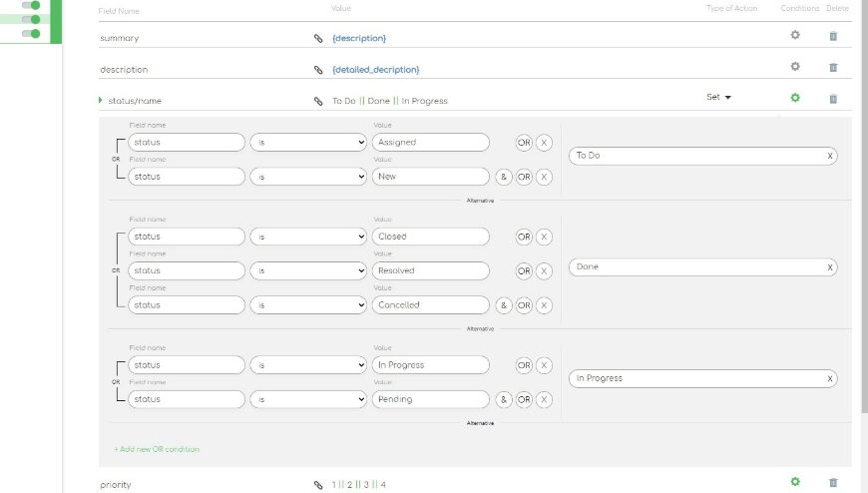Open operator dropdown for Assigned condition

pos(308,143)
